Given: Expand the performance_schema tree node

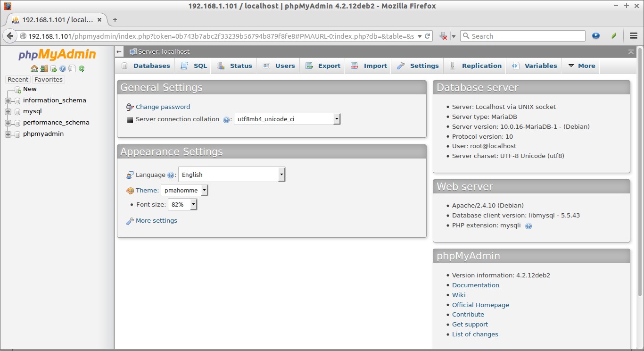Looking at the screenshot, I should (x=8, y=123).
